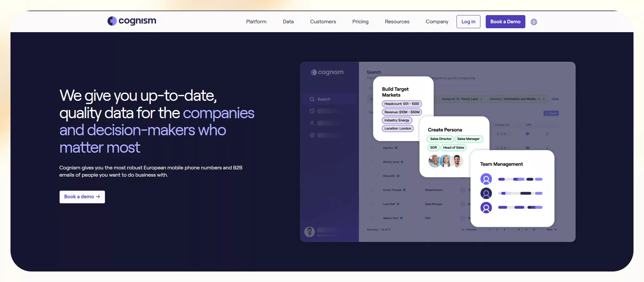Expand the Company menu in the navbar
The height and width of the screenshot is (282, 644).
click(x=437, y=22)
